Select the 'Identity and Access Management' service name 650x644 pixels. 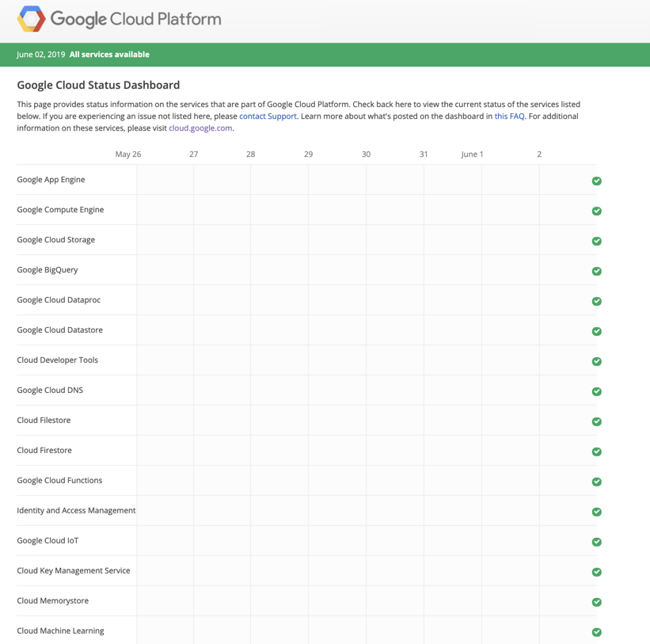[x=76, y=510]
